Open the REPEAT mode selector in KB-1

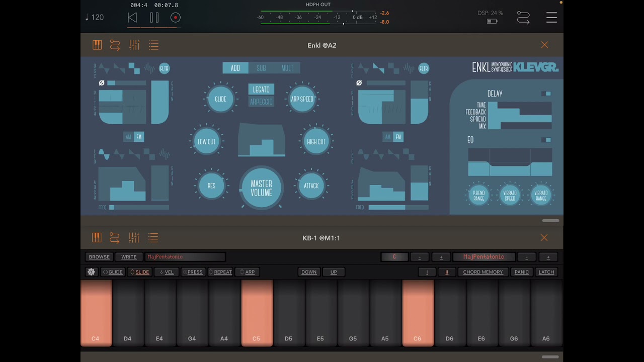220,272
